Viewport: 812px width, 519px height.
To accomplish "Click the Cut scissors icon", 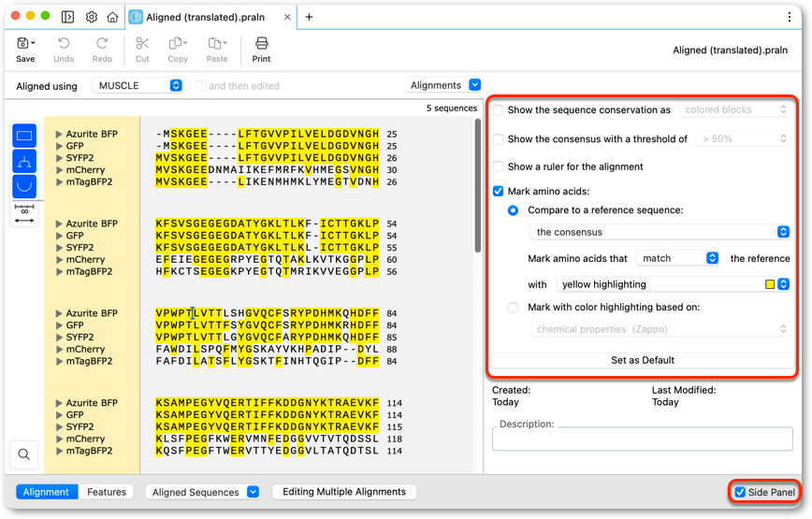I will [142, 43].
